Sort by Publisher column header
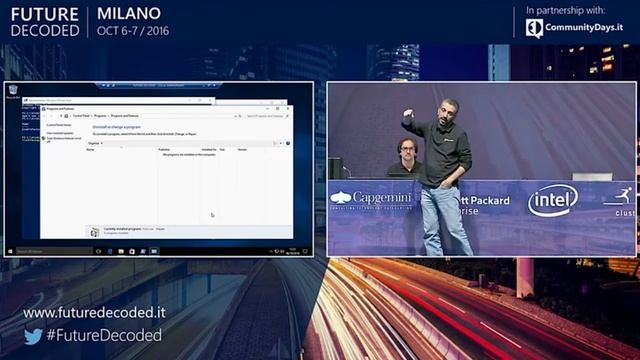The image size is (640, 360). (x=164, y=150)
